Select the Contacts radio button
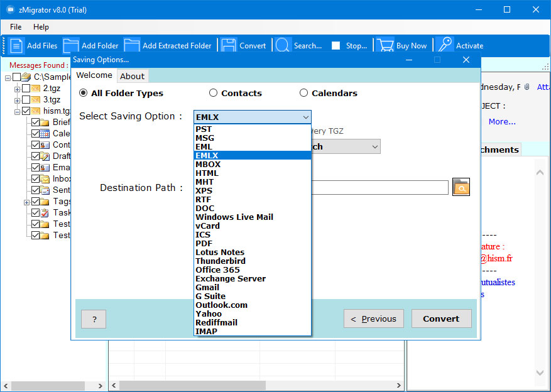The image size is (551, 392). click(213, 93)
